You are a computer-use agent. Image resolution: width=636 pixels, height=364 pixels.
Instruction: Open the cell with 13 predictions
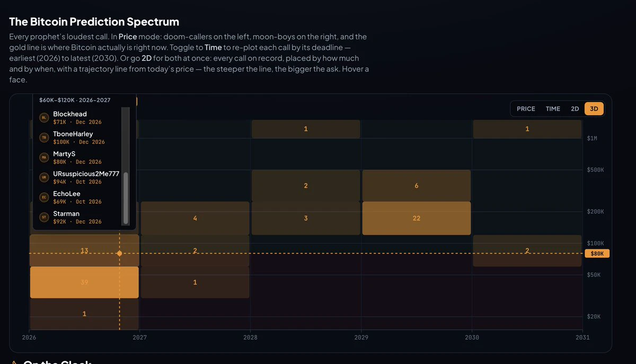click(x=84, y=251)
